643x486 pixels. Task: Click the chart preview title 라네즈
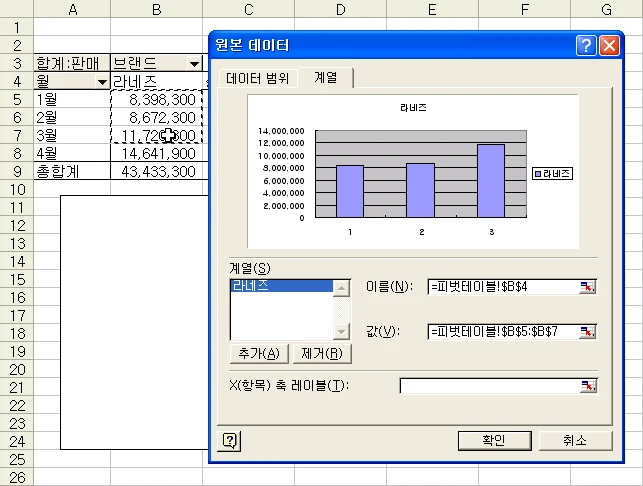413,108
